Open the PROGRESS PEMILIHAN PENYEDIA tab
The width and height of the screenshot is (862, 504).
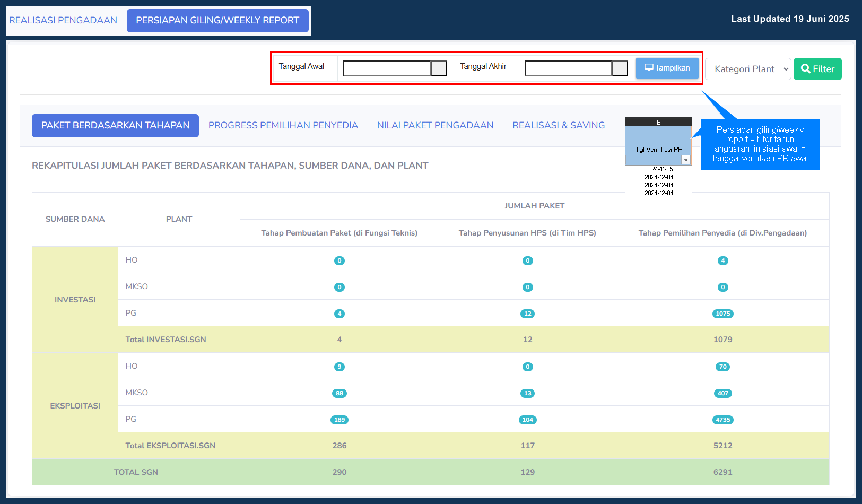coord(283,125)
